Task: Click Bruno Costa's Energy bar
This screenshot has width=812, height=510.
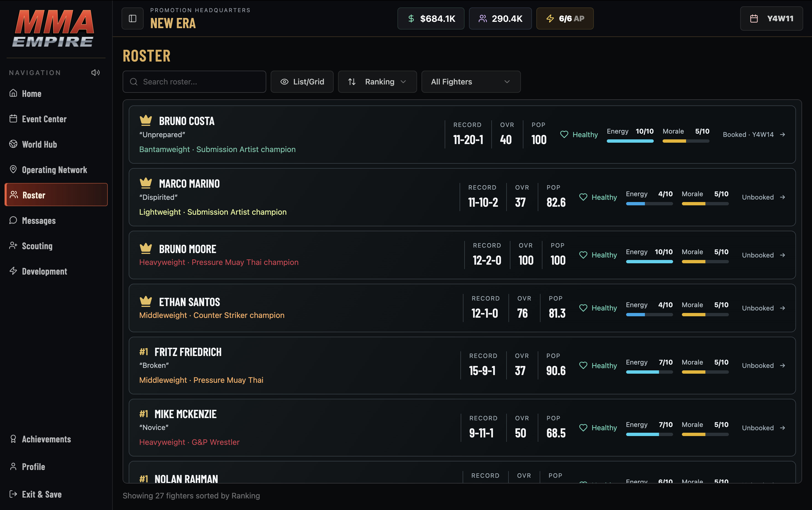Action: click(x=630, y=141)
